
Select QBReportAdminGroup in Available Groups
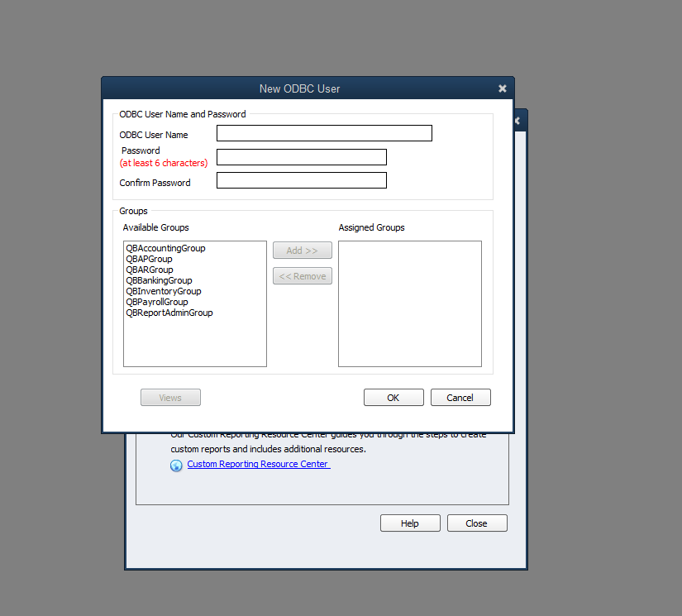point(169,313)
